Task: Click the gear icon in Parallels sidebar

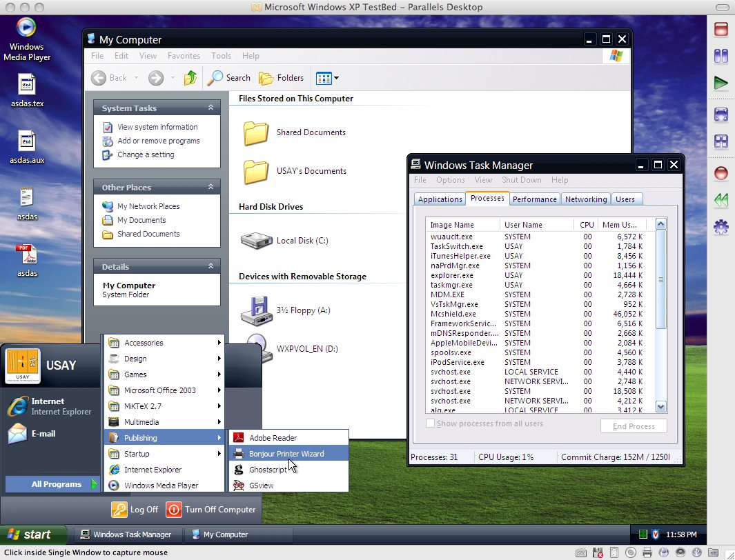Action: [x=721, y=228]
